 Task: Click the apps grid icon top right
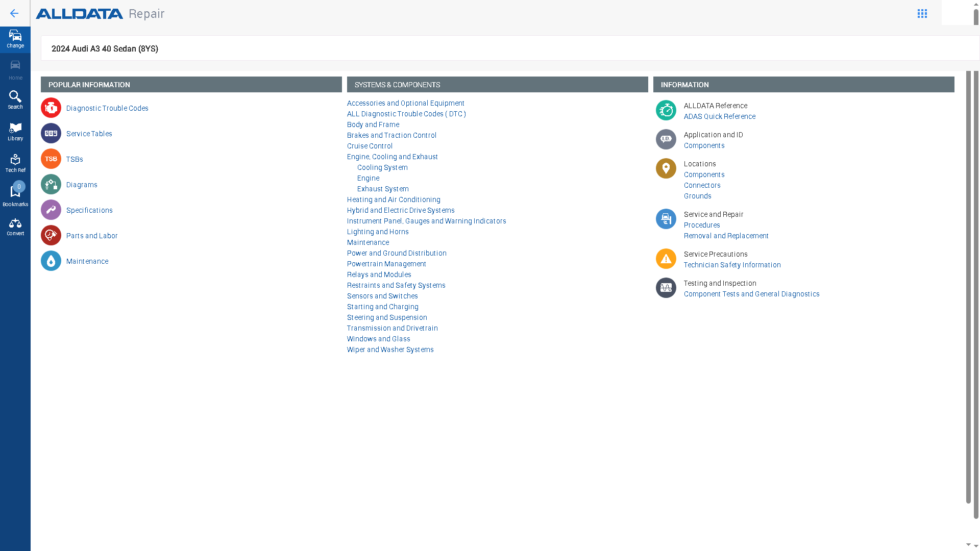coord(922,13)
